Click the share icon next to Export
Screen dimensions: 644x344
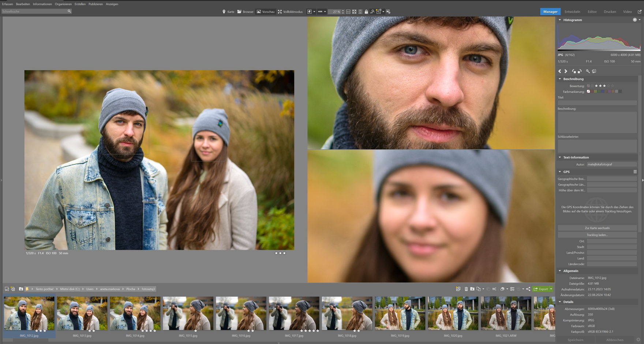click(x=528, y=289)
